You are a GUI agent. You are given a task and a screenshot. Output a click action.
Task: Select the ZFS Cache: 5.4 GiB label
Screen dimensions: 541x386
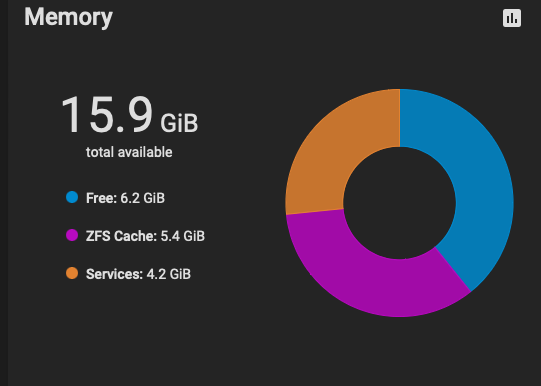(x=145, y=236)
